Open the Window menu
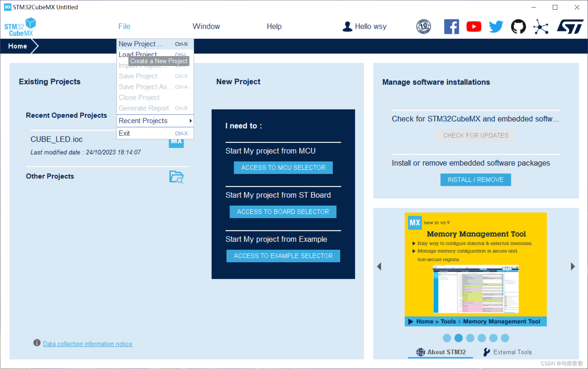The image size is (588, 369). pos(206,26)
